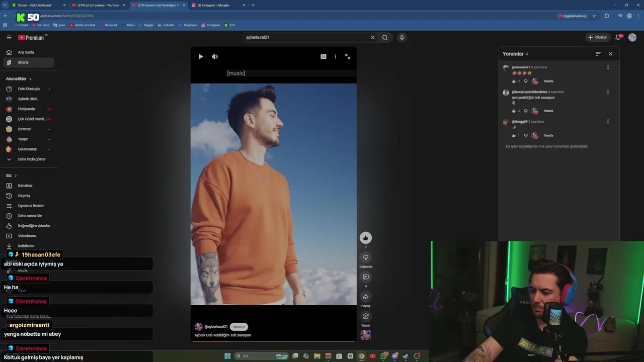This screenshot has width=644, height=362.
Task: Click the YouTube search field
Action: click(306, 37)
